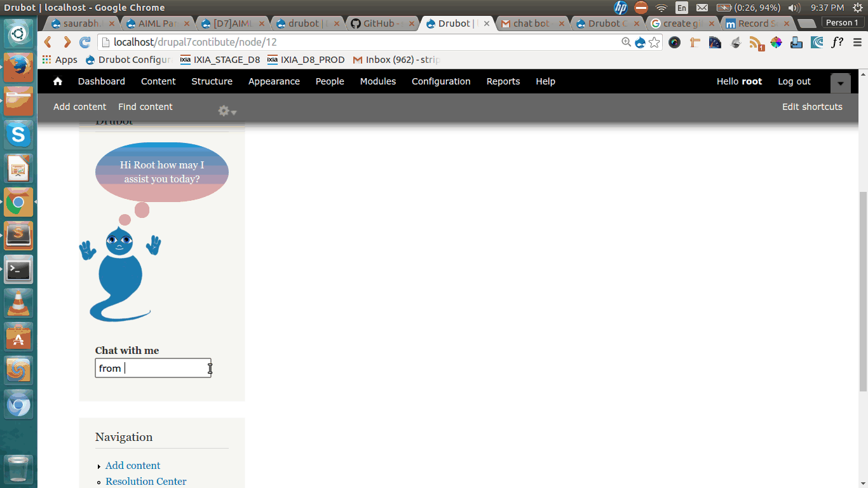
Task: Click the browser address bar URL
Action: (195, 42)
